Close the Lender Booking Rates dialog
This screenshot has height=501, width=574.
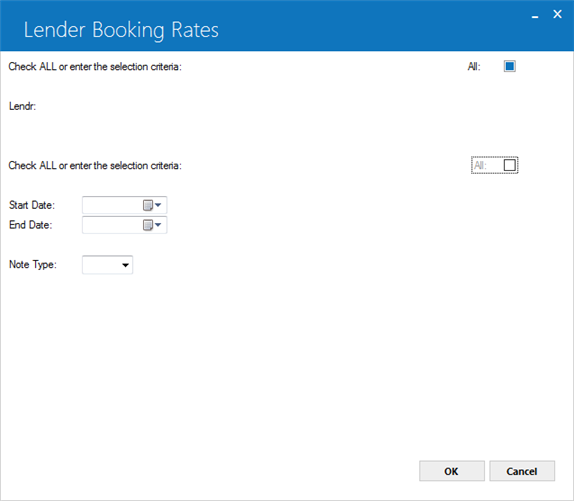click(557, 14)
